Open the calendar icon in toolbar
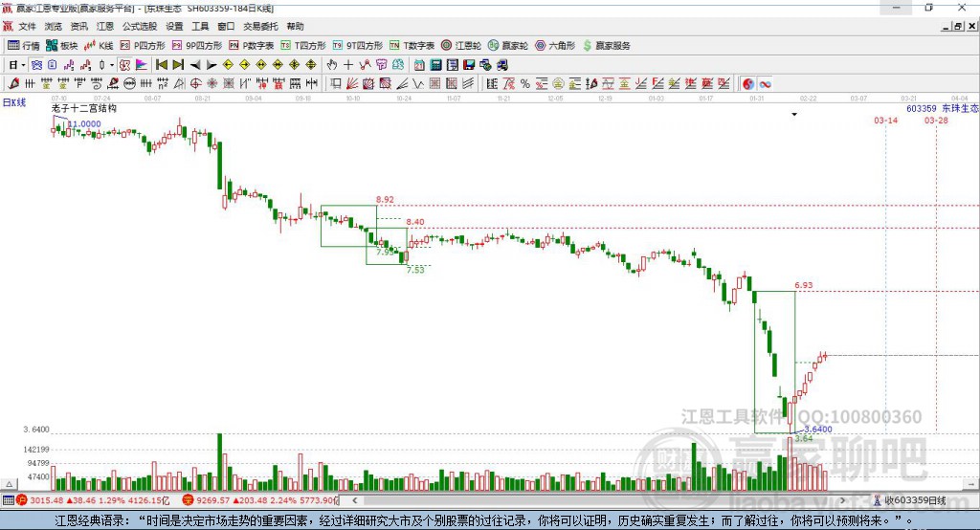This screenshot has height=530, width=980. point(419,64)
